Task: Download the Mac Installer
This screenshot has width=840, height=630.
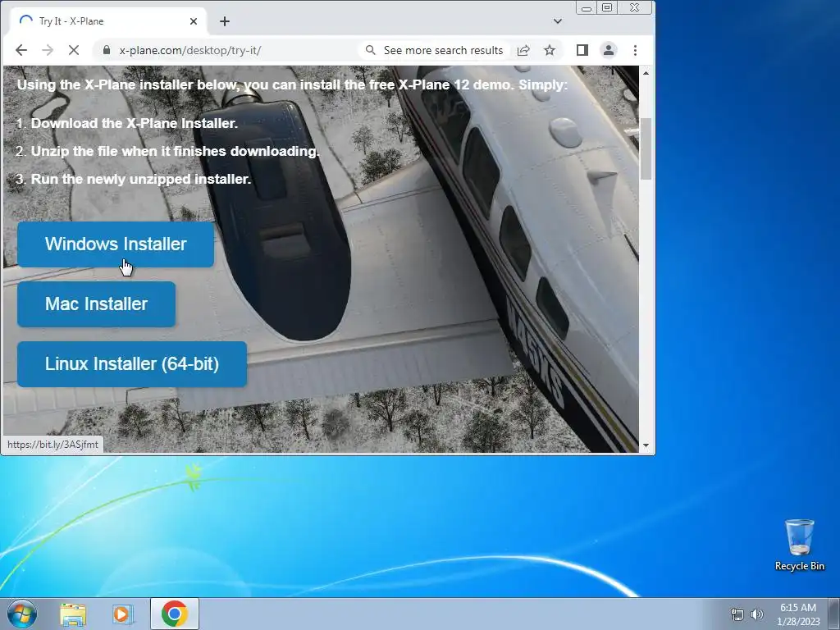Action: (x=97, y=304)
